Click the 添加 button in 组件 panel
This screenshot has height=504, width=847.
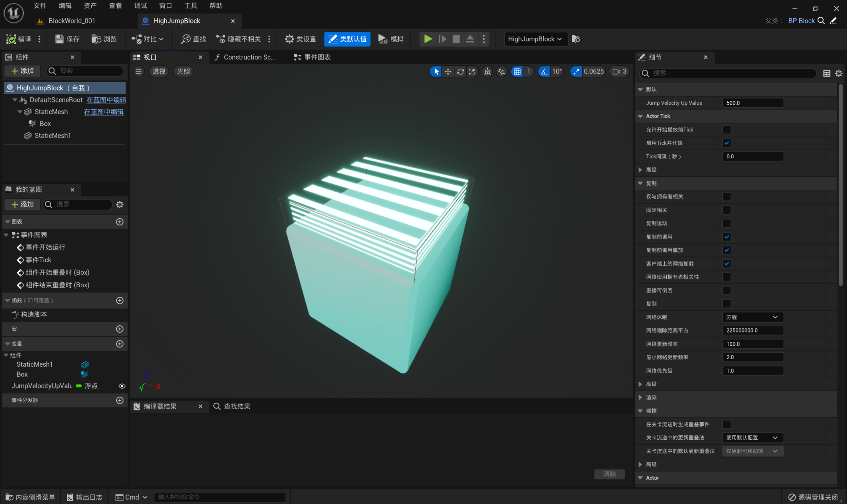[23, 71]
